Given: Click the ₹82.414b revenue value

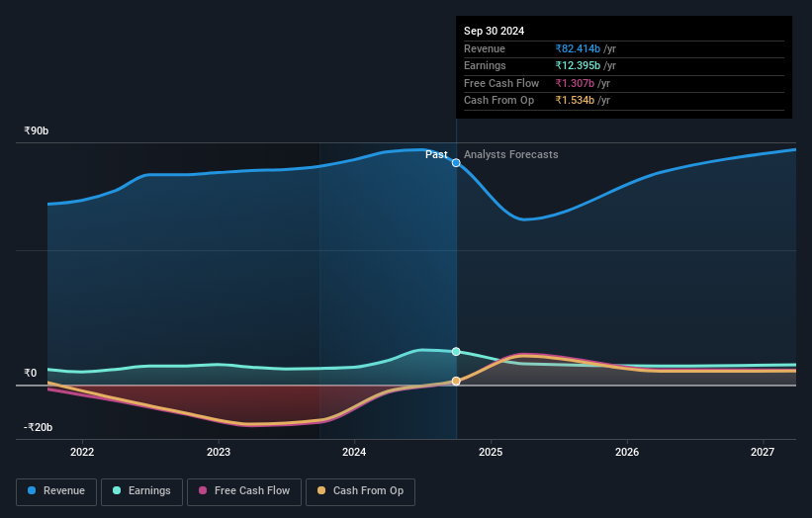Looking at the screenshot, I should 578,48.
